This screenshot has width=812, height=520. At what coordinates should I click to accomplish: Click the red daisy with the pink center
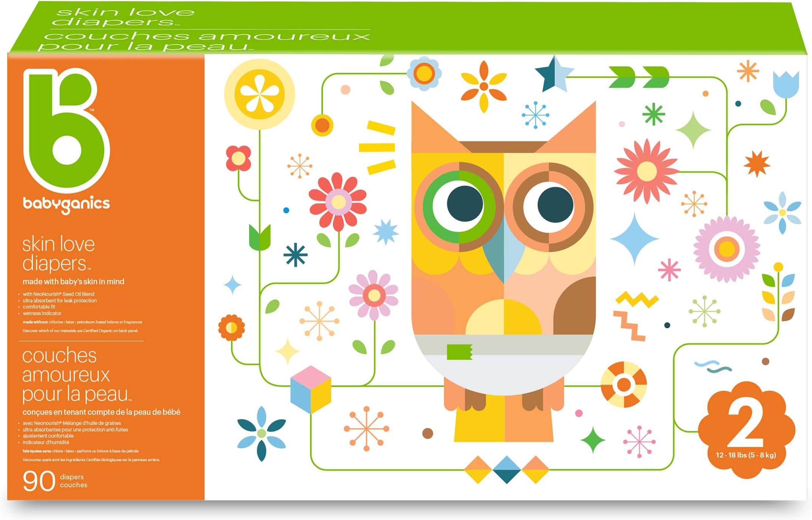pyautogui.click(x=338, y=202)
